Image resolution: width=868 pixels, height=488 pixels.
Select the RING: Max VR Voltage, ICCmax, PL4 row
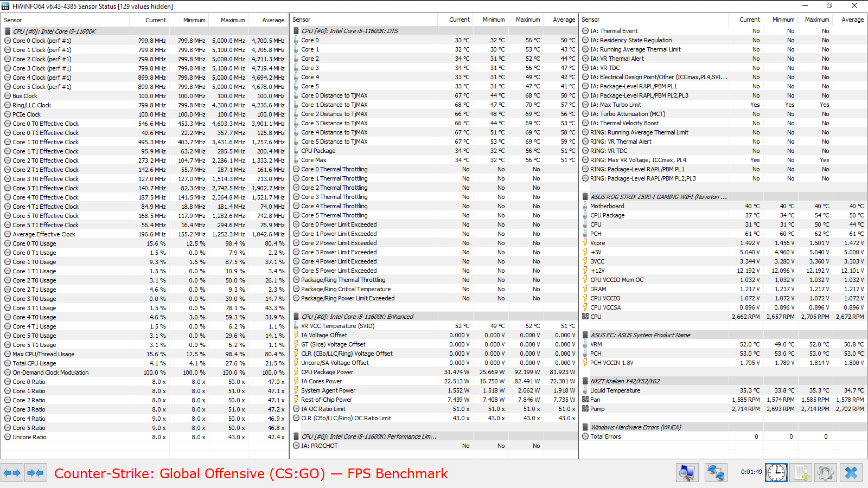[x=723, y=160]
